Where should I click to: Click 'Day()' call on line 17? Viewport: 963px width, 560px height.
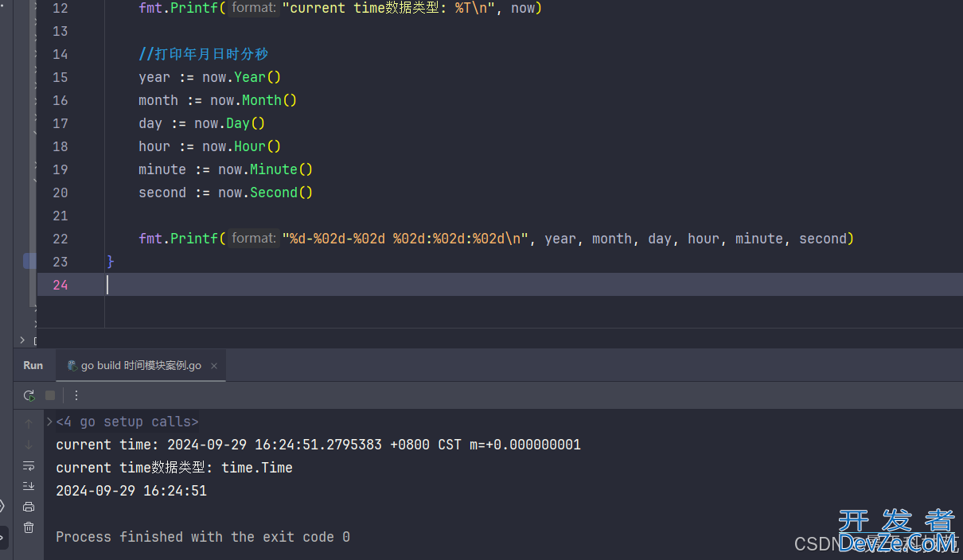[246, 123]
